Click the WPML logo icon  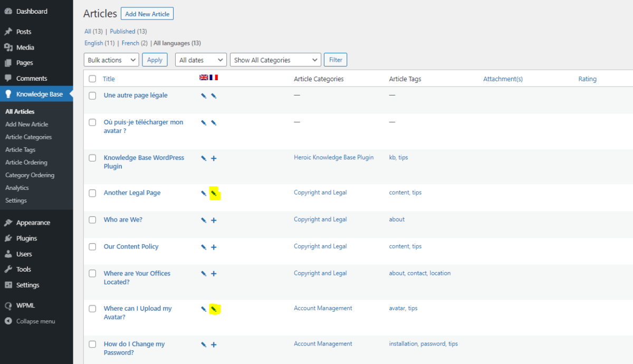click(8, 305)
